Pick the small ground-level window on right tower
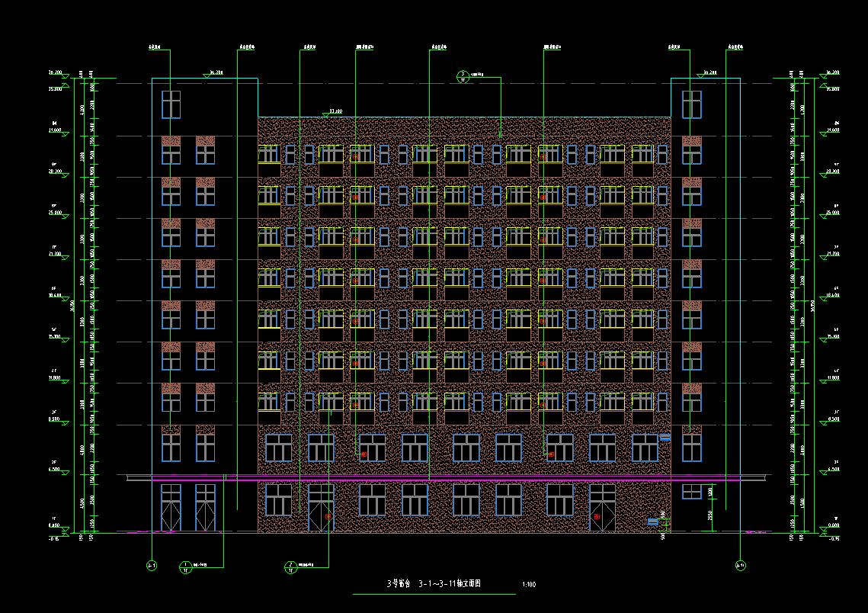The height and width of the screenshot is (613, 868). (x=691, y=492)
